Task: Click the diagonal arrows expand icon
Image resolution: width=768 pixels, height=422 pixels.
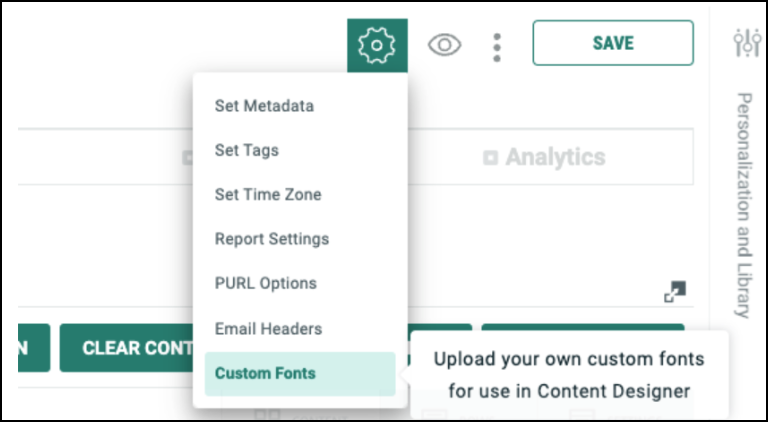Action: (x=675, y=292)
